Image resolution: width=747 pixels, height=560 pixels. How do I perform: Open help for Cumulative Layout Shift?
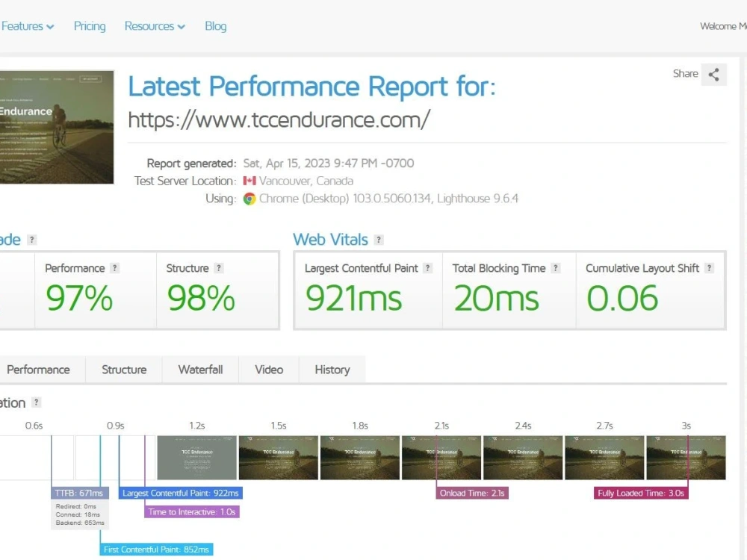(710, 268)
